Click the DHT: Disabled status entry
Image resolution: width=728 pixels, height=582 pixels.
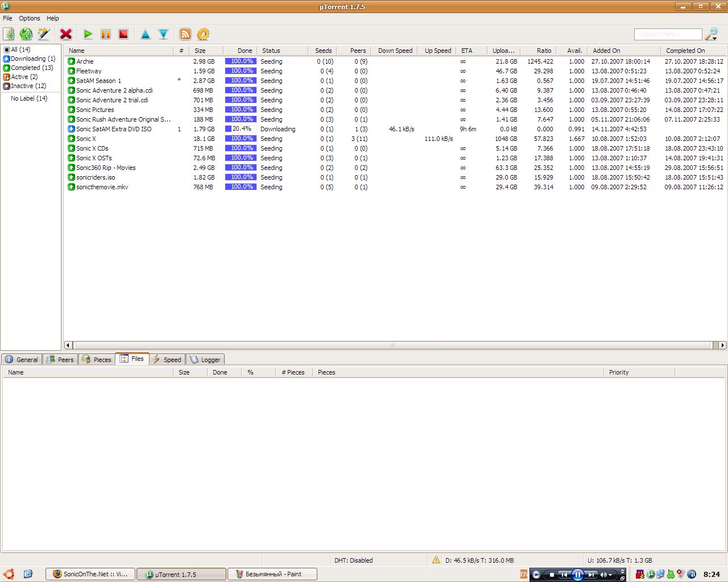click(x=353, y=560)
